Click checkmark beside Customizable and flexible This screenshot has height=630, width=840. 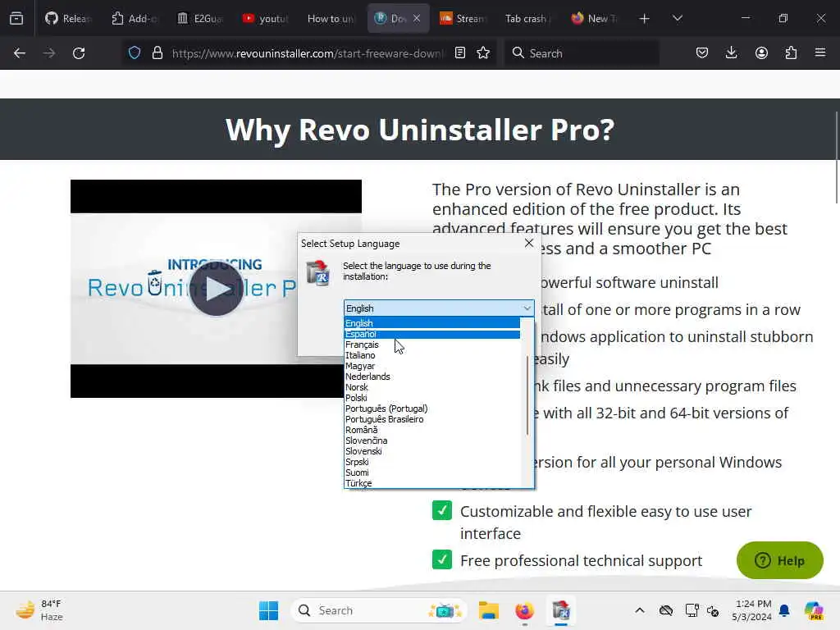pos(442,510)
